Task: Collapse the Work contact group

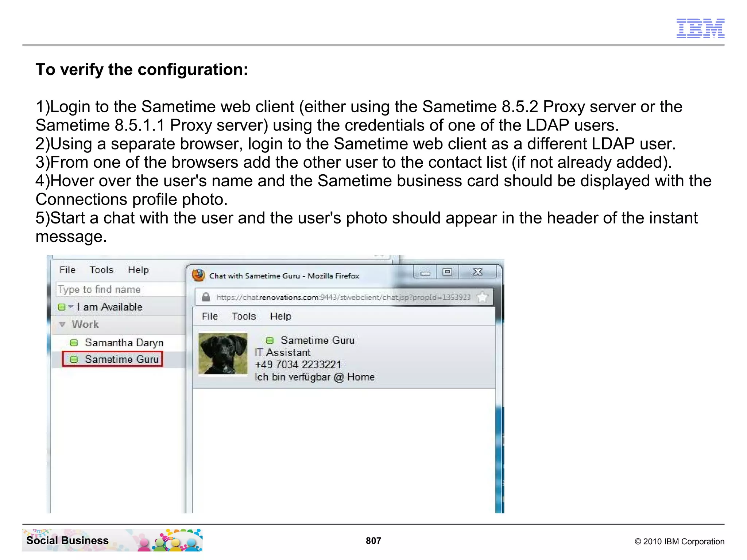Action: (x=62, y=324)
